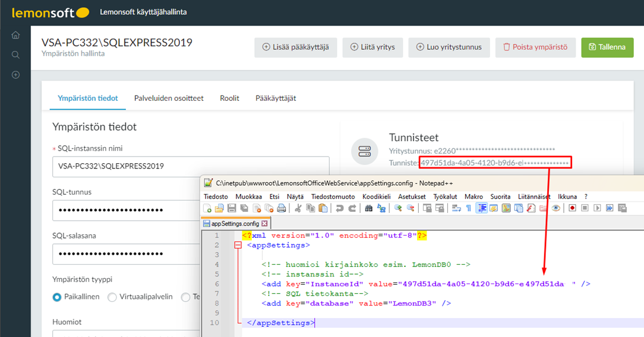Click the Find binoculars icon in Notepad++
The image size is (644, 337).
[x=369, y=208]
